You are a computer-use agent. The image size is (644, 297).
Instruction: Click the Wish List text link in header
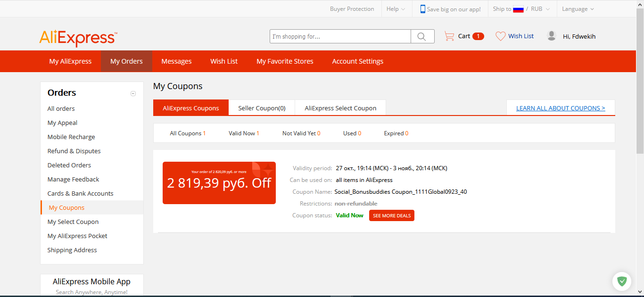pyautogui.click(x=521, y=36)
